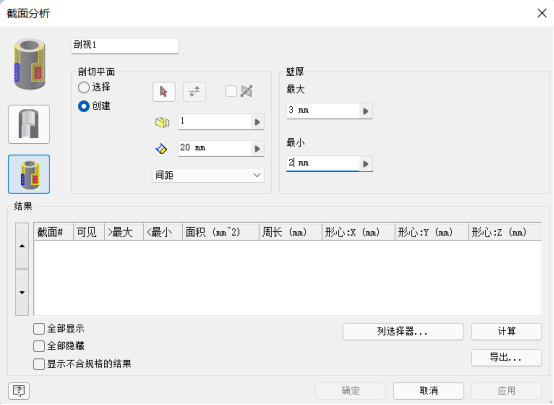The width and height of the screenshot is (554, 405).
Task: Click the plane selection arrow cursor button
Action: (x=164, y=92)
